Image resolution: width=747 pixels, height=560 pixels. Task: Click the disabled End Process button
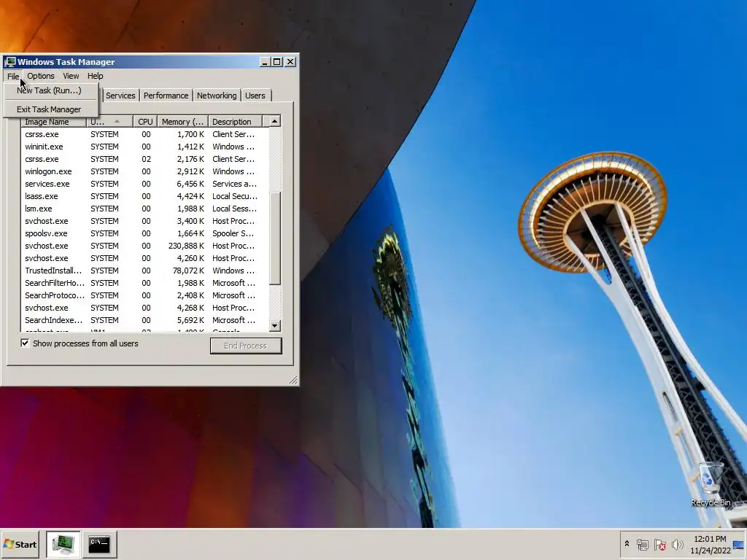point(246,346)
